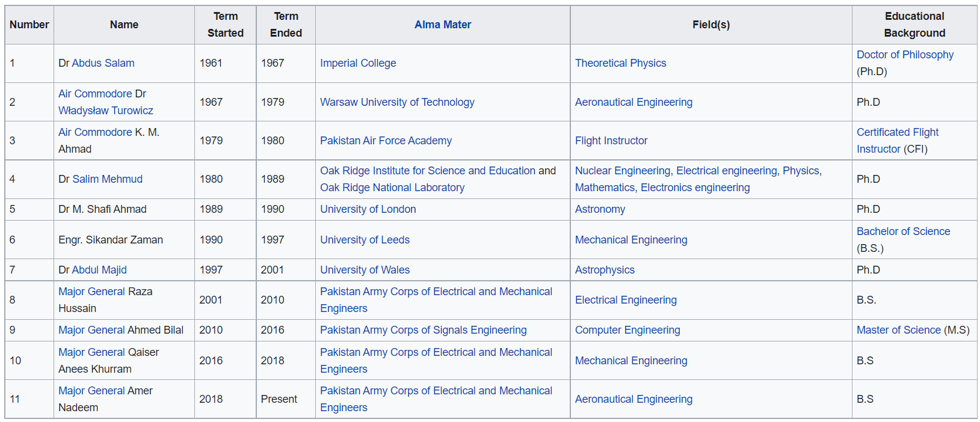Open Pakistan Army Corps of Signals Engineering
The width and height of the screenshot is (980, 422).
(423, 330)
